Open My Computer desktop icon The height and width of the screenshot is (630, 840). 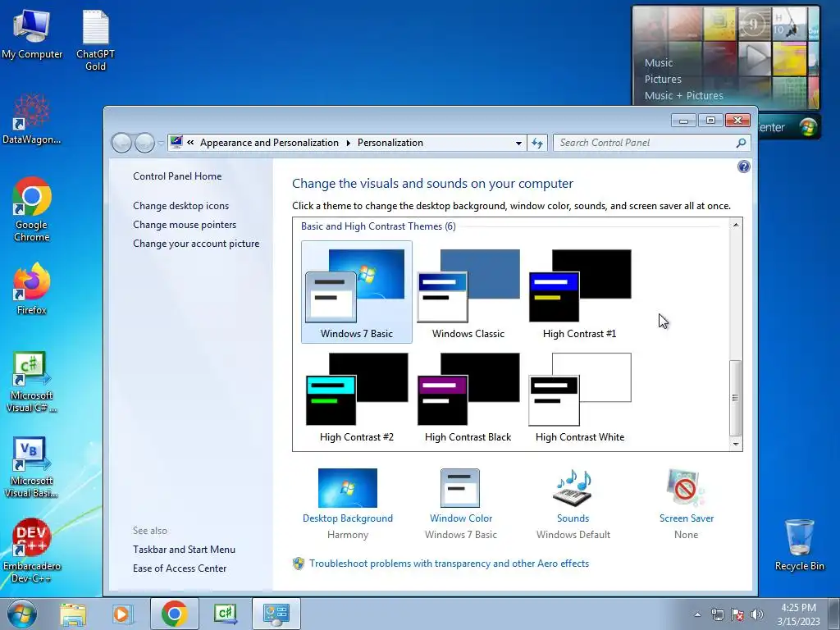click(32, 34)
